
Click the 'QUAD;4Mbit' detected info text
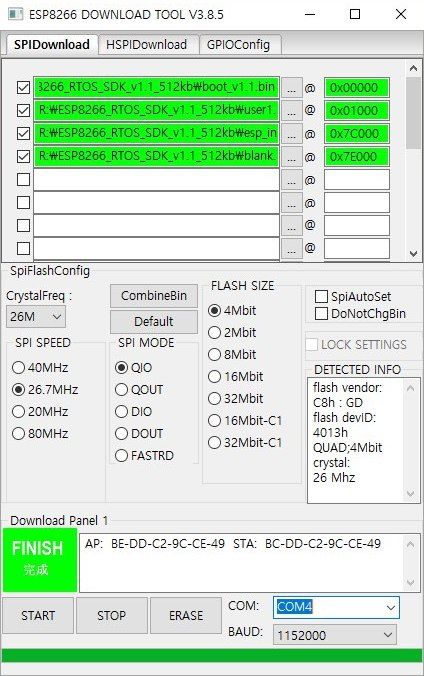348,448
